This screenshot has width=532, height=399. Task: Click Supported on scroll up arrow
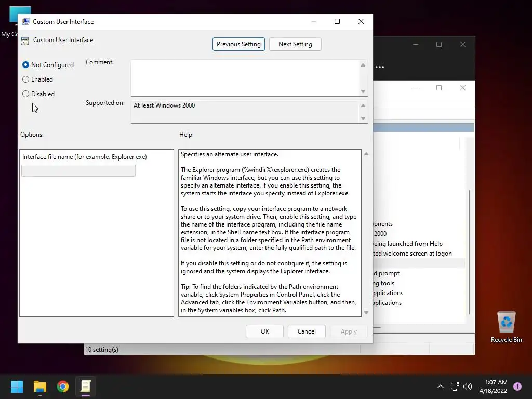(363, 105)
